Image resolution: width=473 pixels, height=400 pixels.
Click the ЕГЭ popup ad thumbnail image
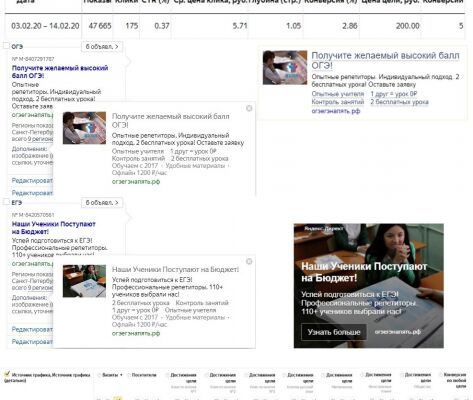[x=84, y=281]
